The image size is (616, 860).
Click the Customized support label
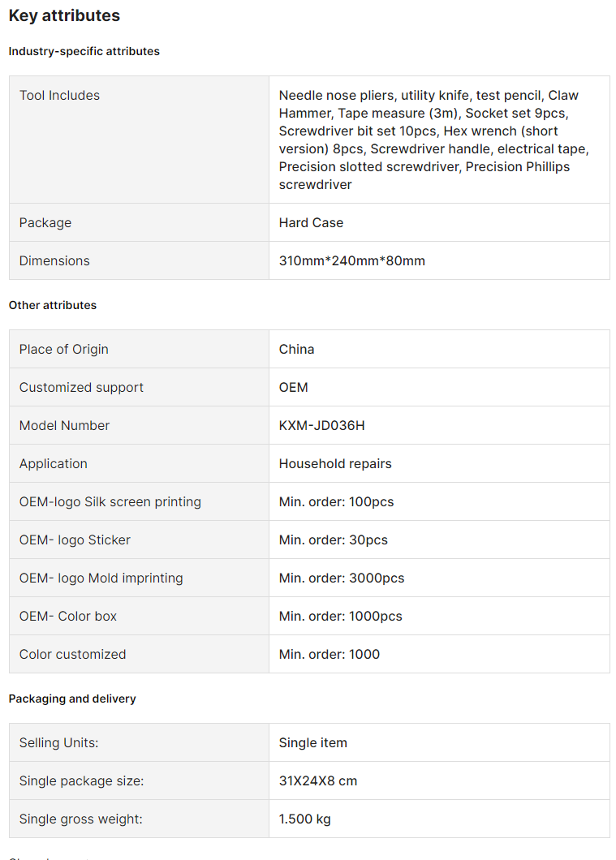[81, 387]
